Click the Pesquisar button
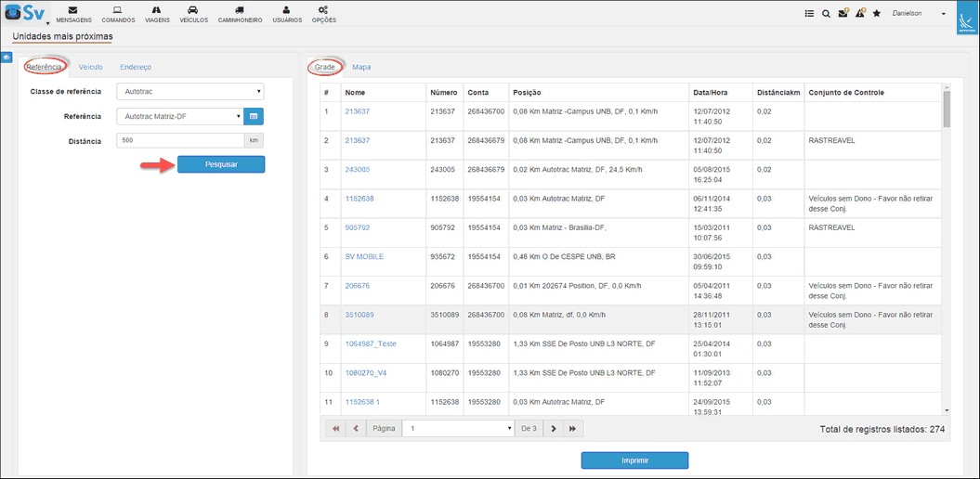Screen dimensions: 980x479 tap(221, 164)
